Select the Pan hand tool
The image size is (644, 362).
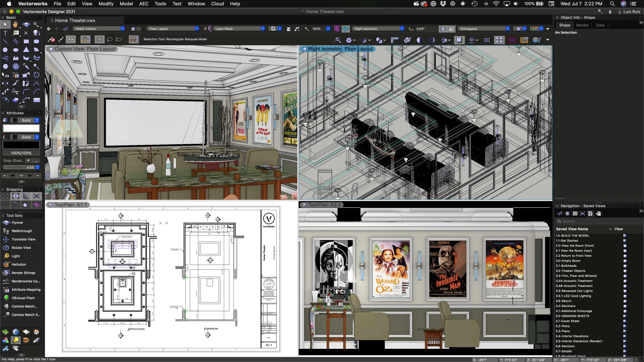[x=15, y=24]
